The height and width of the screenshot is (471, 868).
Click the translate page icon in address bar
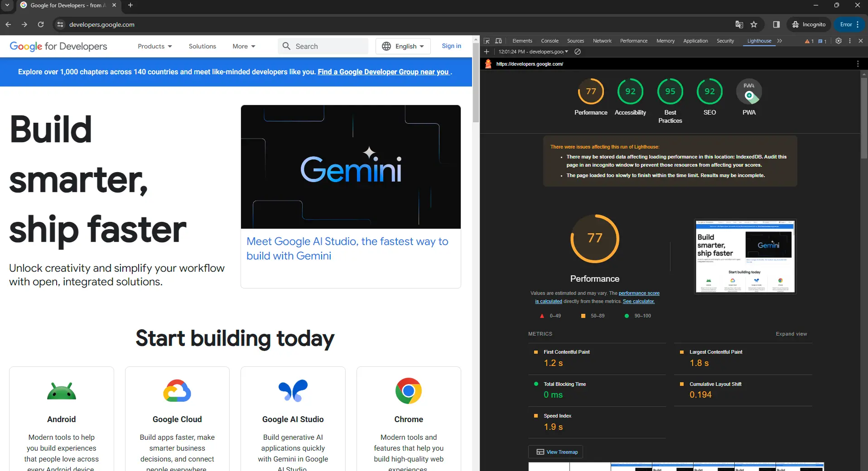point(739,24)
